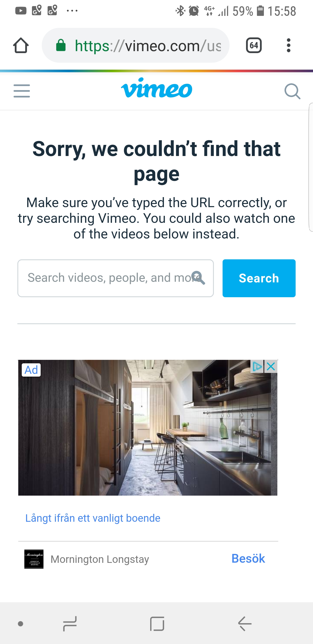This screenshot has height=644, width=313.
Task: Tap the Android back arrow
Action: point(245,624)
